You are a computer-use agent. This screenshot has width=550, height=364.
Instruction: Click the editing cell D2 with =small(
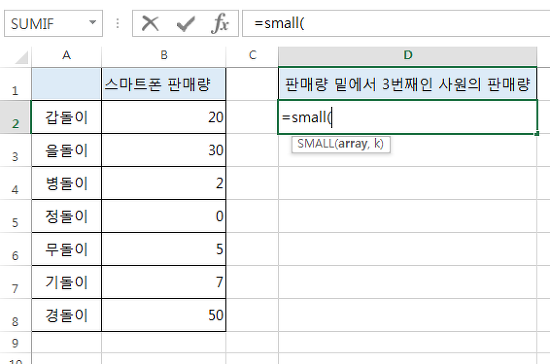pos(408,117)
